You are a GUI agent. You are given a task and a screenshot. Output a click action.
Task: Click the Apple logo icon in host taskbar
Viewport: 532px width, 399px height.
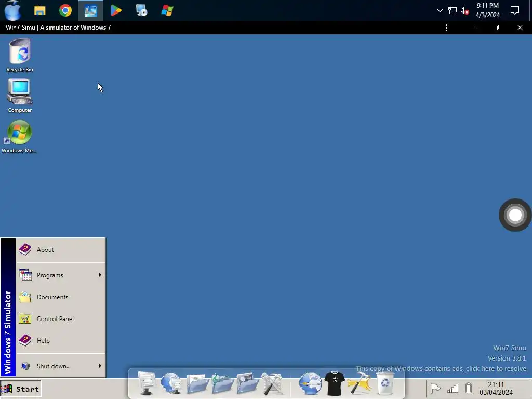pyautogui.click(x=12, y=10)
